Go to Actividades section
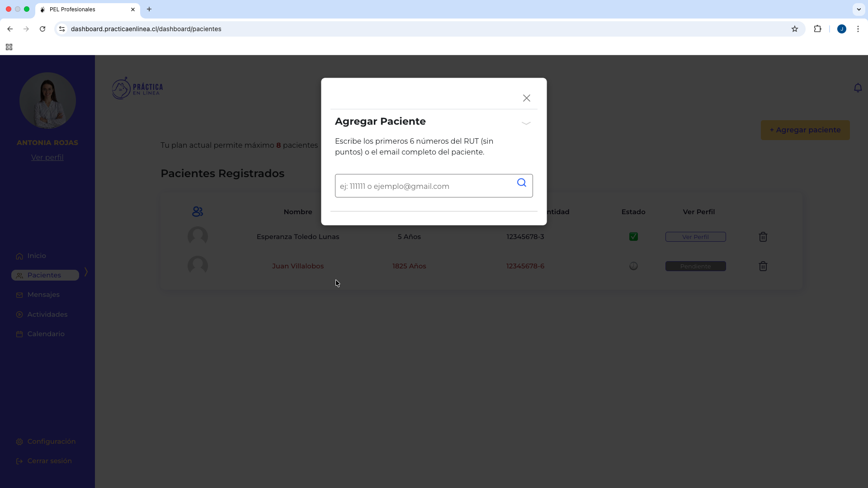The image size is (868, 488). click(x=47, y=314)
